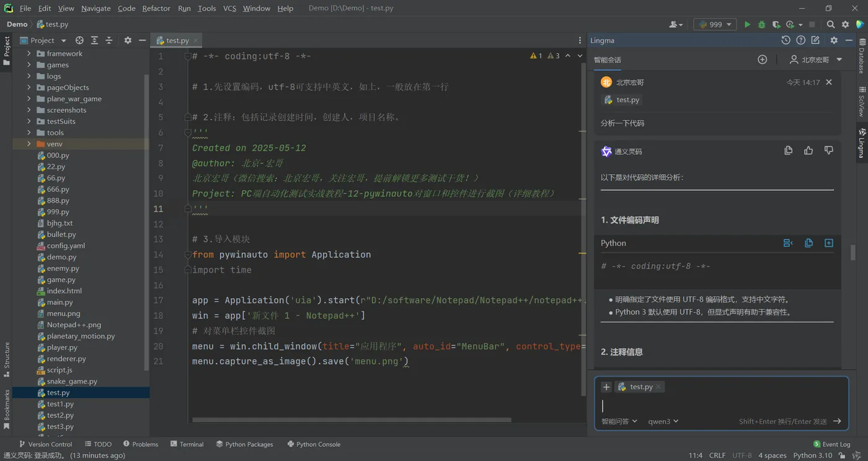Open the Refactor menu

[156, 8]
